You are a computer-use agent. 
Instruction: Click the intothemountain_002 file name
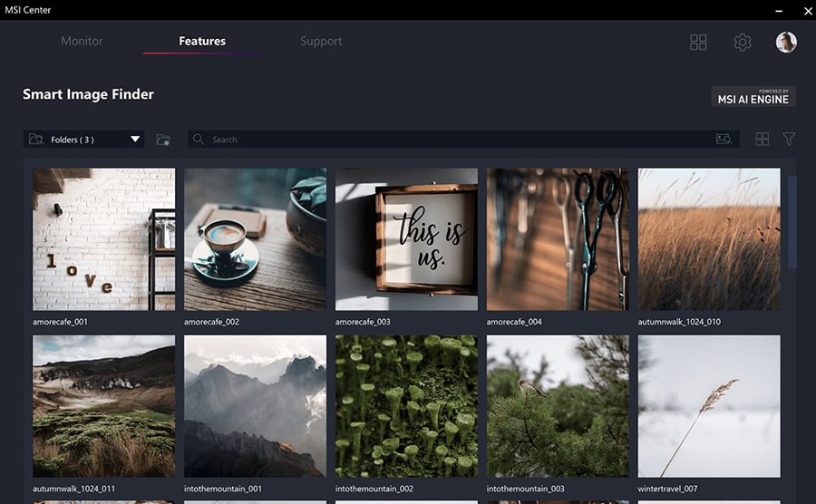click(374, 489)
